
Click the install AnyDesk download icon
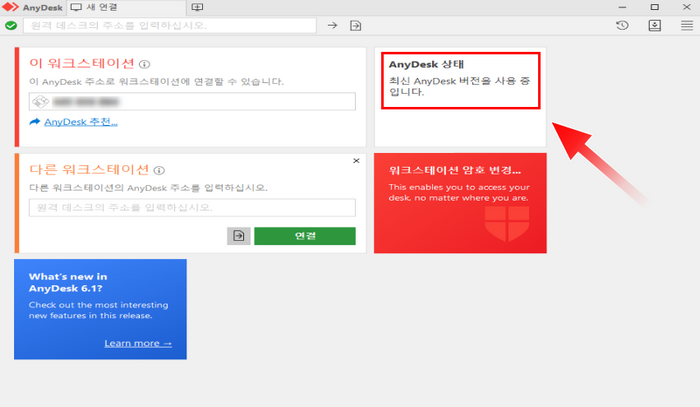point(654,25)
